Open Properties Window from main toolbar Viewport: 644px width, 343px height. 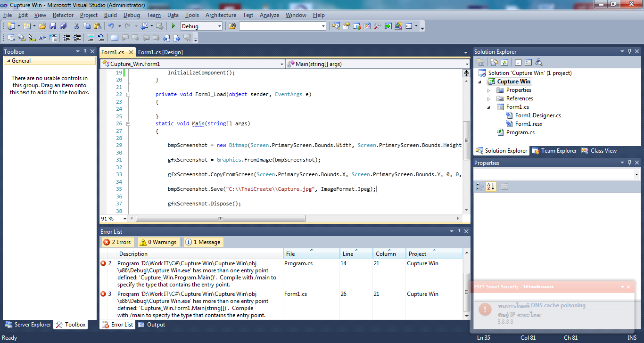coord(347,26)
